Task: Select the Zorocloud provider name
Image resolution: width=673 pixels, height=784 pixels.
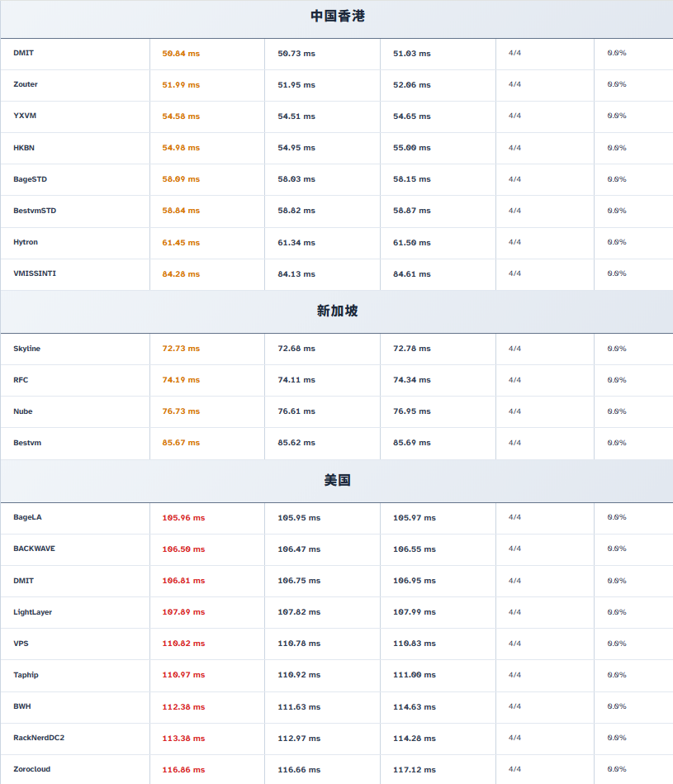Action: [31, 769]
